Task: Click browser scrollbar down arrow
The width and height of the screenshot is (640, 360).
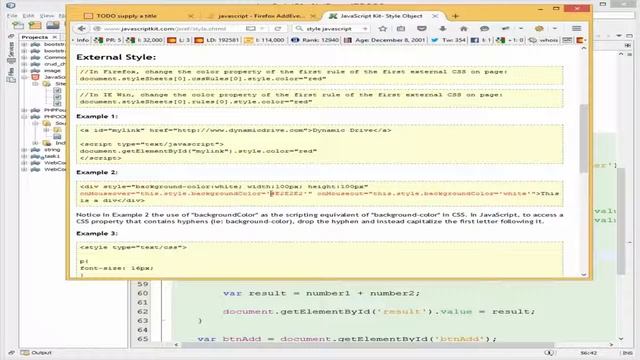Action: point(584,275)
